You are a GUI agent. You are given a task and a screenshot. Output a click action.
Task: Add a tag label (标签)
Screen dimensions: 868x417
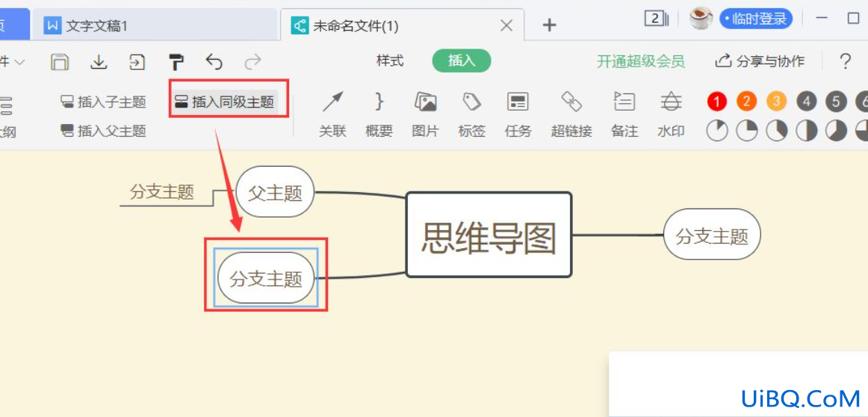pyautogui.click(x=471, y=114)
